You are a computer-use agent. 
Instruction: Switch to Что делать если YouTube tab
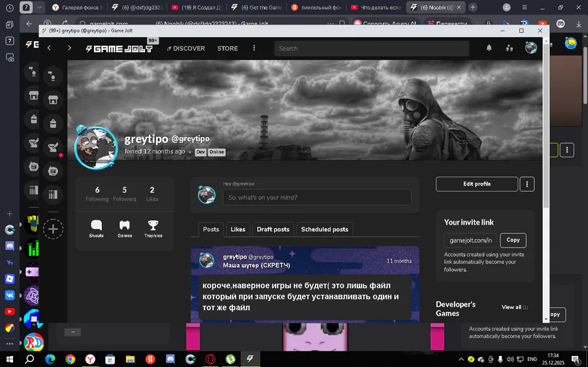pos(376,7)
